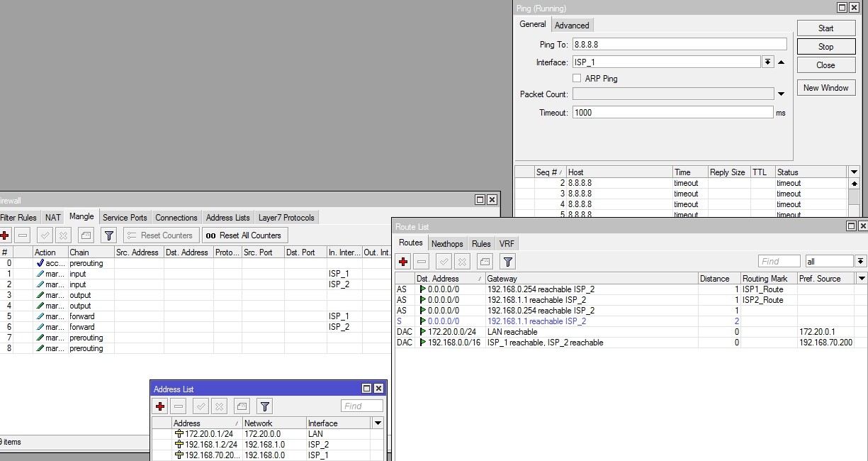Click the Find field in Address List
868x461 pixels.
tap(361, 406)
